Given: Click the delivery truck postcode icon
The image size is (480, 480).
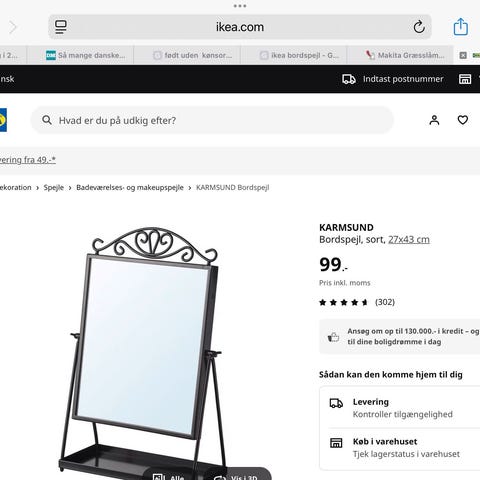Looking at the screenshot, I should pos(349,79).
